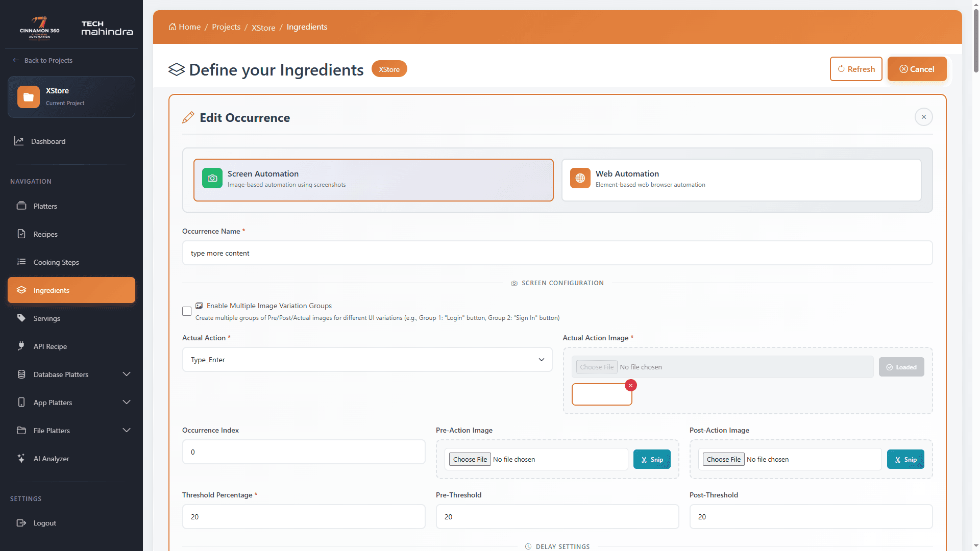Expand the App Platters submenu
The height and width of the screenshot is (551, 980).
[x=127, y=403]
